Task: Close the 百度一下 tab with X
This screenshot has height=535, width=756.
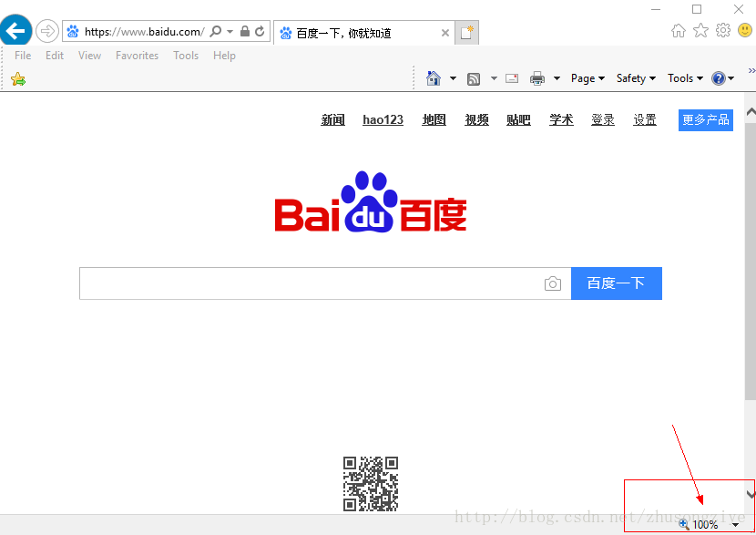Action: point(445,33)
